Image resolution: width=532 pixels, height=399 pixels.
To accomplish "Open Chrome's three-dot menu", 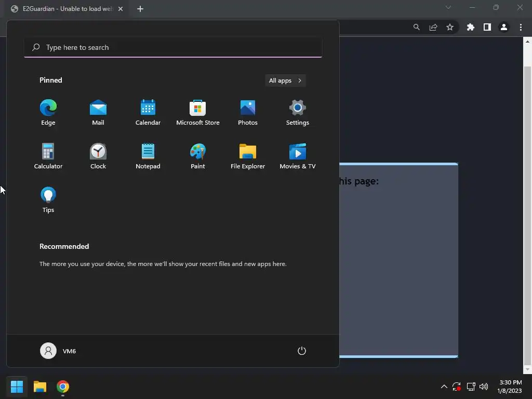I will coord(521,27).
